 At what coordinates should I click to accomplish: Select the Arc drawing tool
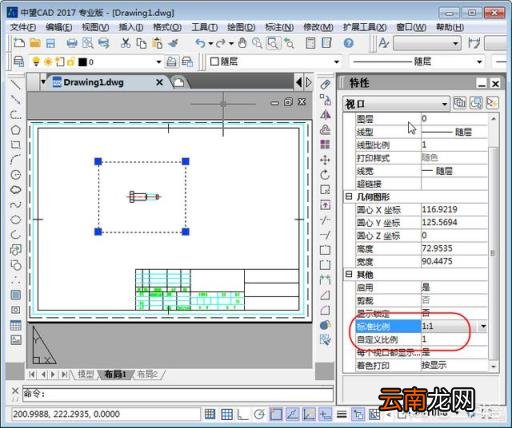coord(16,160)
